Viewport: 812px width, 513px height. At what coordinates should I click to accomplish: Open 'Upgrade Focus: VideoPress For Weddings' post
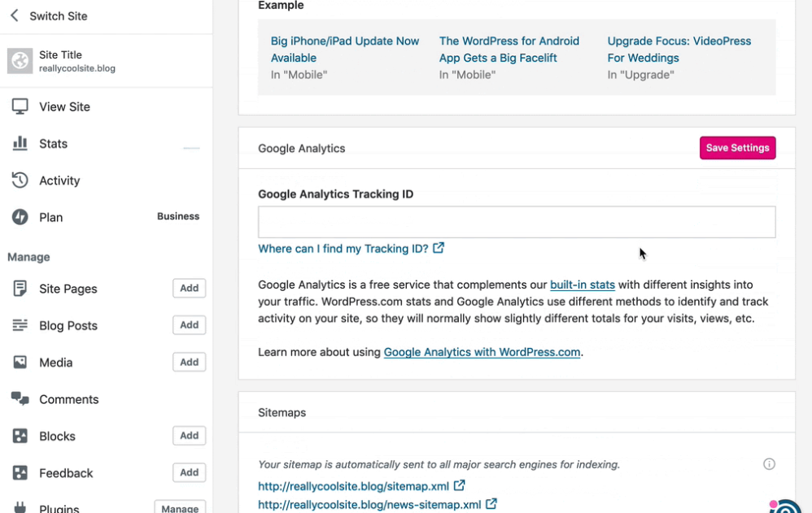pyautogui.click(x=679, y=49)
